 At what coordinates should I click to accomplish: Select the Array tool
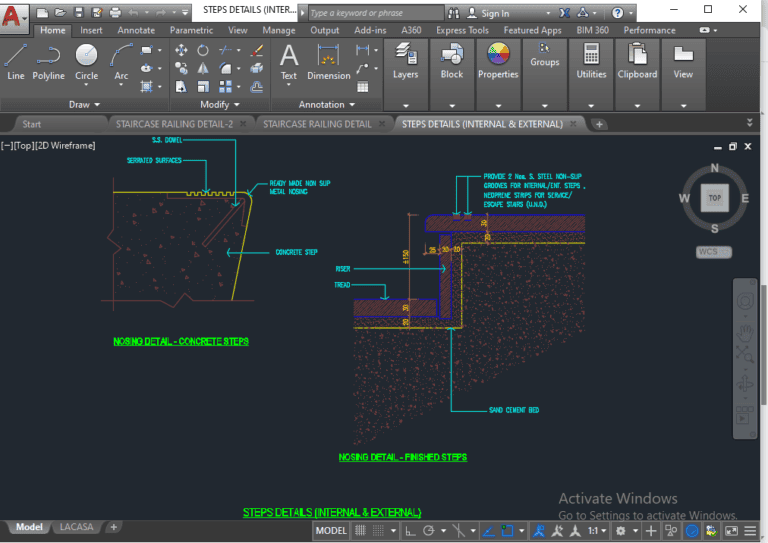click(225, 87)
